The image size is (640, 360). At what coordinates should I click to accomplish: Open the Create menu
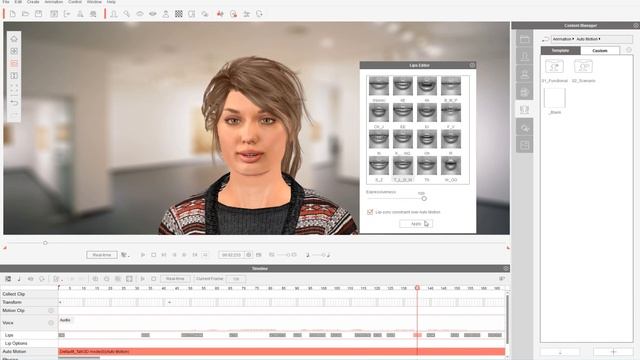[x=33, y=2]
